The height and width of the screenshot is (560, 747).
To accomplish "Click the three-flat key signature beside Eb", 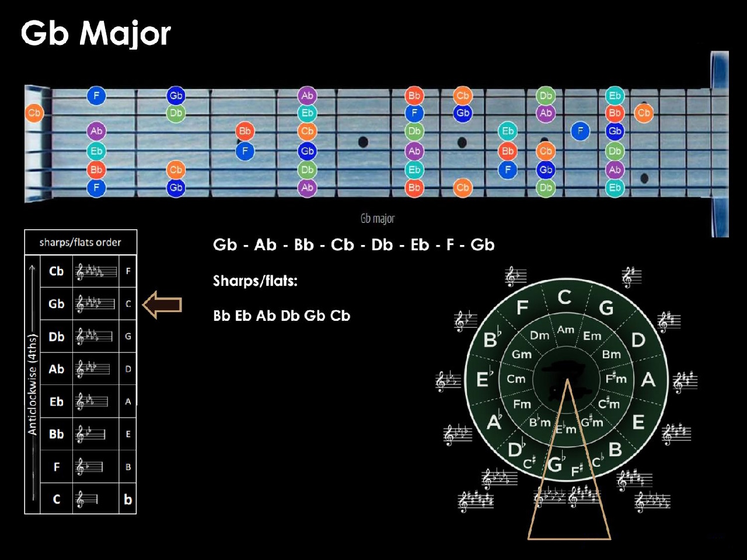I will point(448,381).
